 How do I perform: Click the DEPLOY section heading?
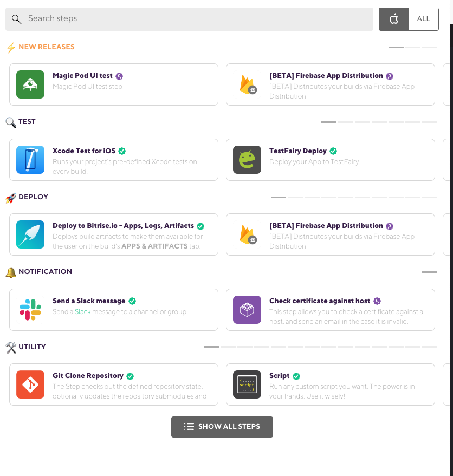click(x=34, y=197)
